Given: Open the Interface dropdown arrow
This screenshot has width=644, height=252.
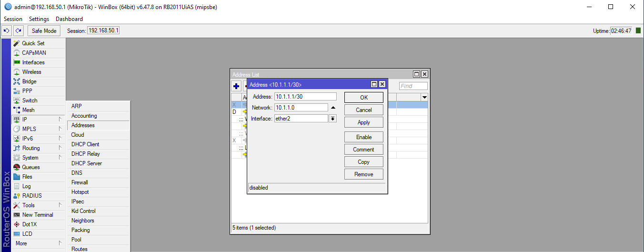Looking at the screenshot, I should click(x=333, y=119).
